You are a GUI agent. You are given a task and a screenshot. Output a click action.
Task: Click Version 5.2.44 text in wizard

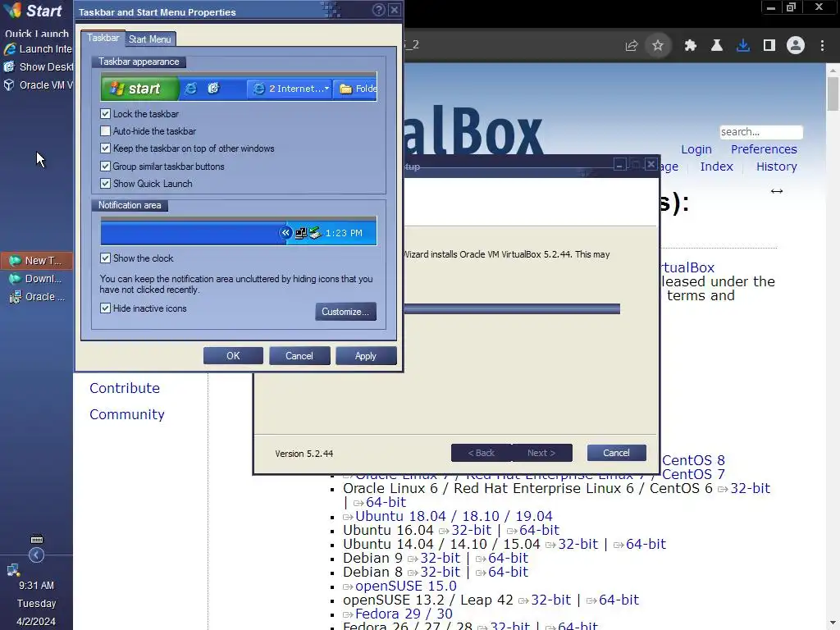pos(304,454)
